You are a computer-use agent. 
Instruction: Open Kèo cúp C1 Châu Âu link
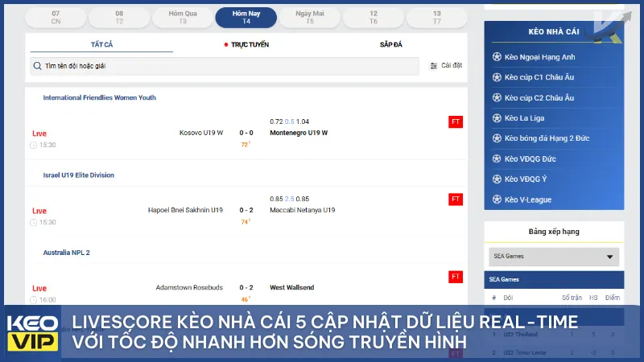[x=539, y=77]
